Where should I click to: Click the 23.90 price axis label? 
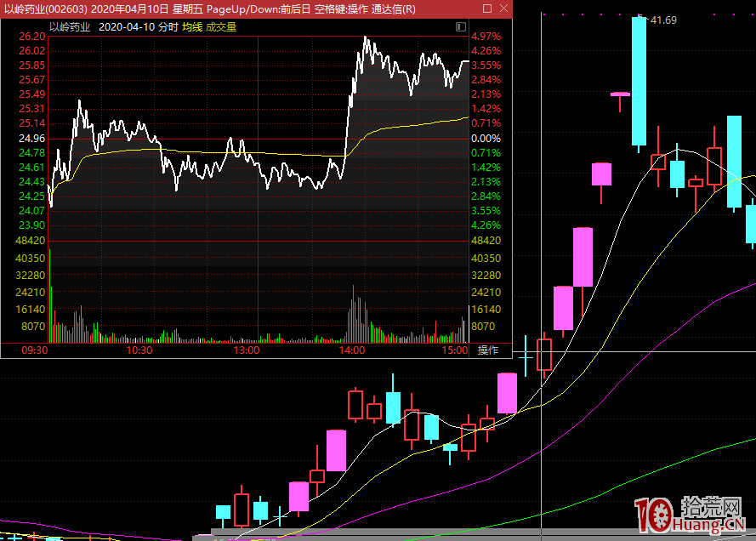pyautogui.click(x=32, y=225)
